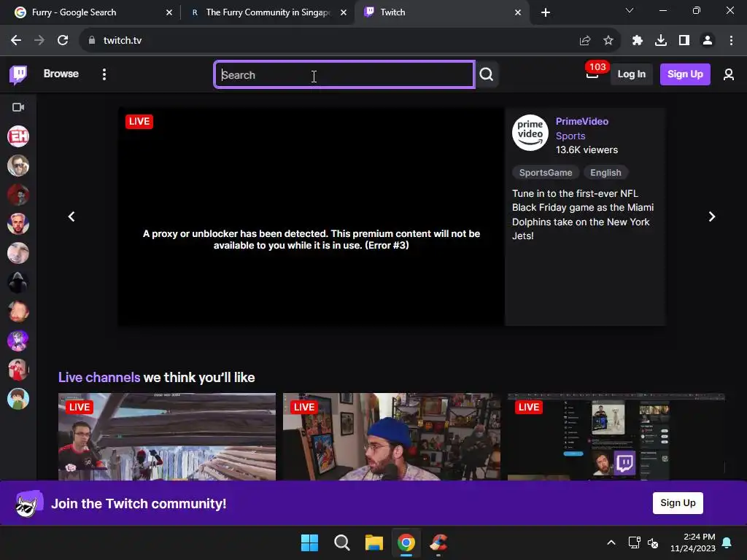747x560 pixels.
Task: Bookmark this page with the star icon
Action: (608, 41)
